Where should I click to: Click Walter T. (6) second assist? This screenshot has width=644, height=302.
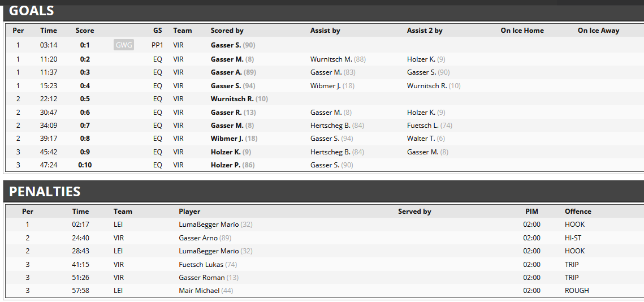click(426, 139)
